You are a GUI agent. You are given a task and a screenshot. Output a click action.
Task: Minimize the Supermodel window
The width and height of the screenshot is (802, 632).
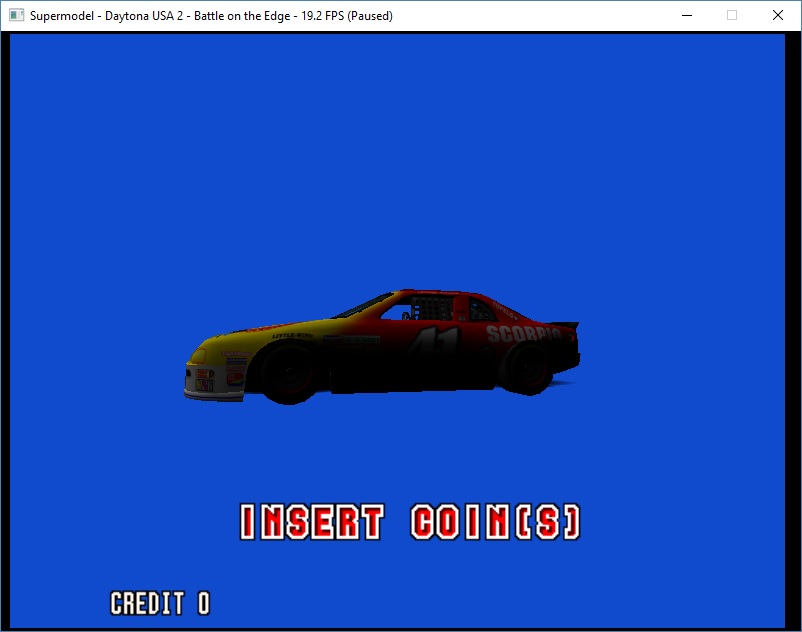point(687,15)
